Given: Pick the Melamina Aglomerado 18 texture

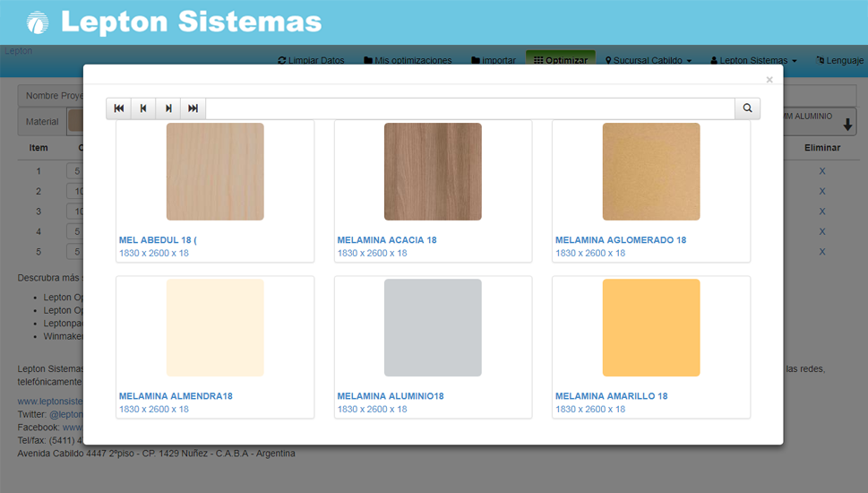Looking at the screenshot, I should coord(650,171).
